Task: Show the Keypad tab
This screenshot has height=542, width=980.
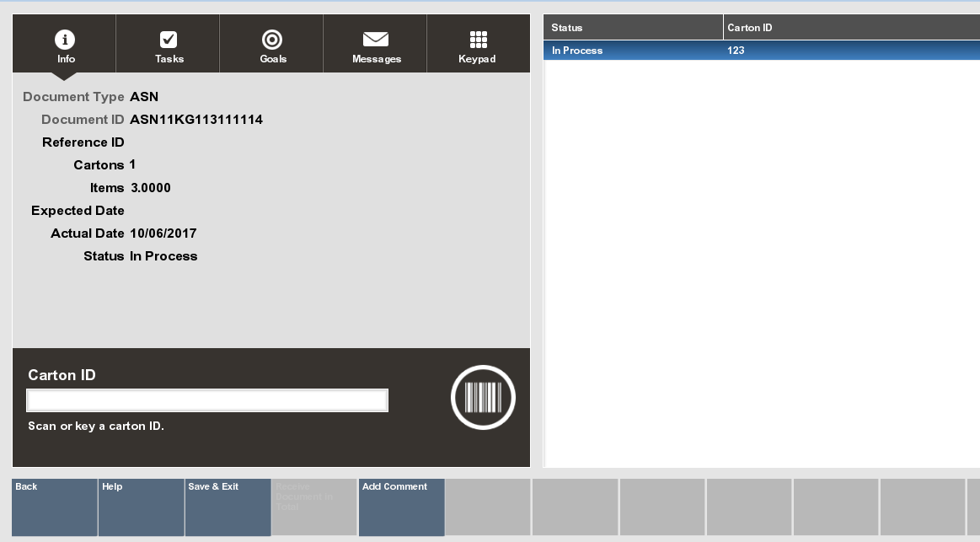Action: 478,44
